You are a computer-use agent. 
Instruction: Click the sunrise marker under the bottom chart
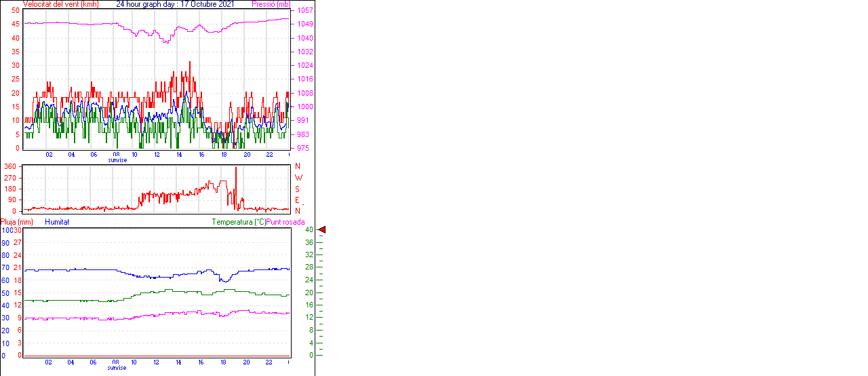click(x=117, y=368)
